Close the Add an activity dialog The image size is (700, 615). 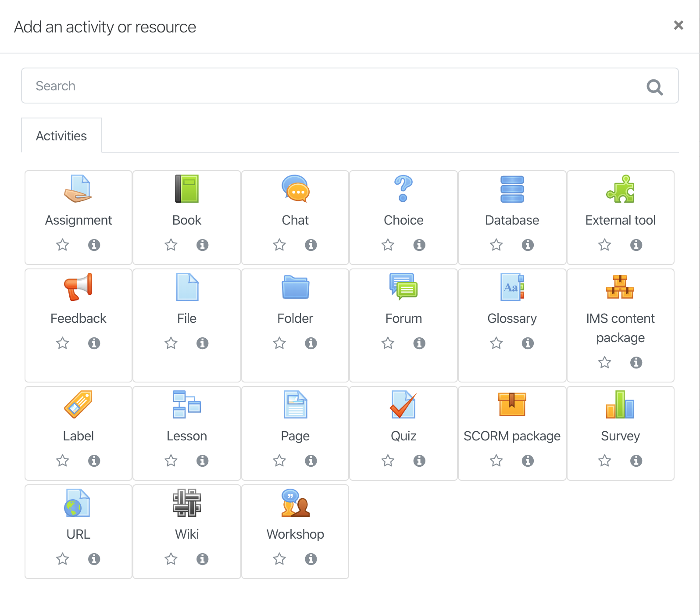[x=679, y=25]
